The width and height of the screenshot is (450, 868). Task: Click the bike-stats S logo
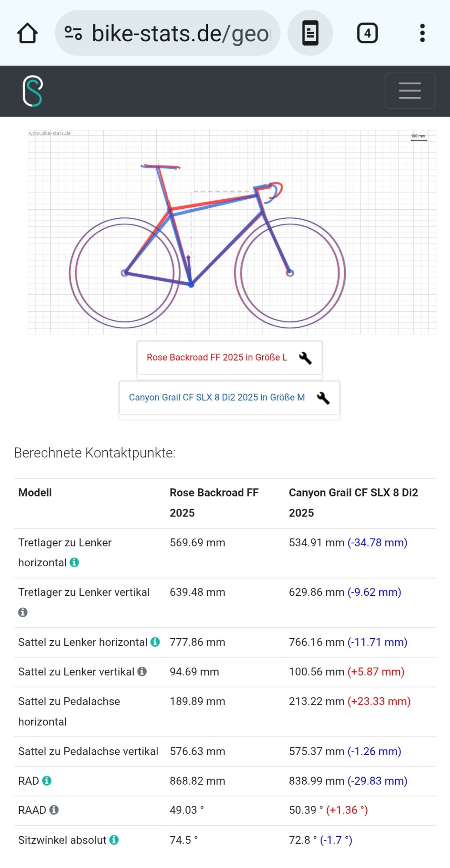(33, 91)
